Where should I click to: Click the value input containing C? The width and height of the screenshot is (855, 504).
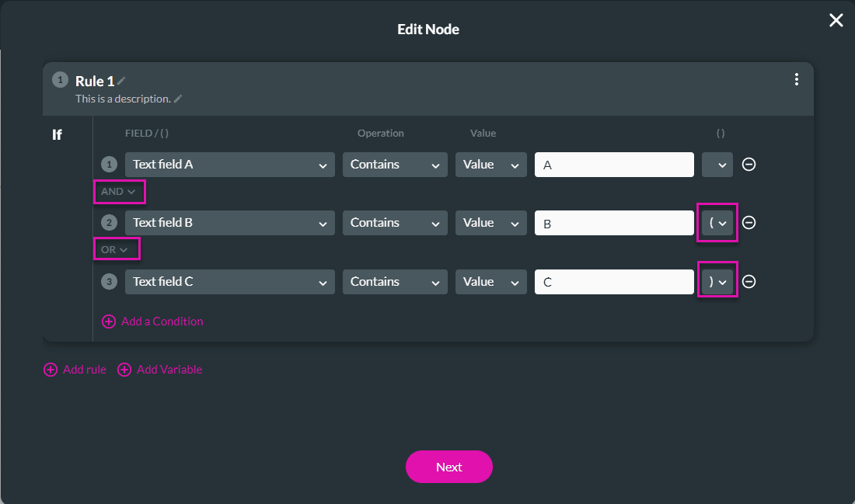(x=614, y=282)
